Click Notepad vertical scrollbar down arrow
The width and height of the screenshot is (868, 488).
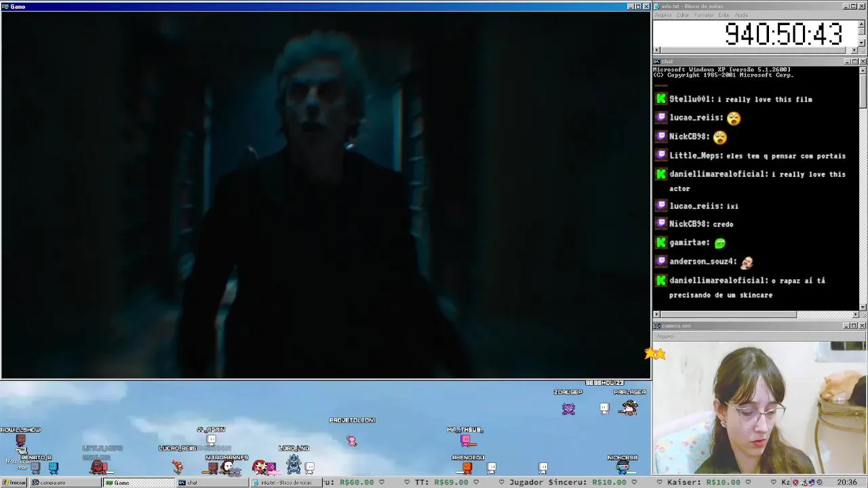click(862, 43)
